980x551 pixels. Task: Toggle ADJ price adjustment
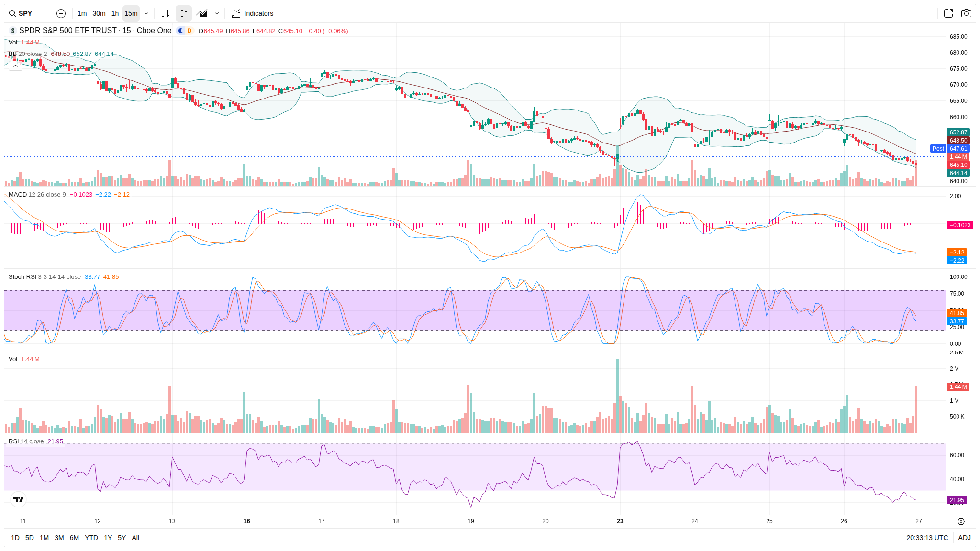point(964,538)
